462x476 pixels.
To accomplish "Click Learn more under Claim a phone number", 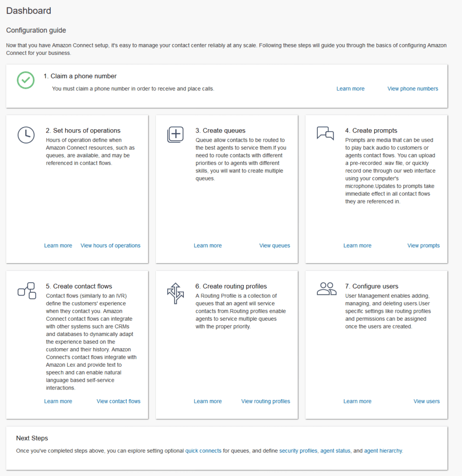I will point(350,89).
